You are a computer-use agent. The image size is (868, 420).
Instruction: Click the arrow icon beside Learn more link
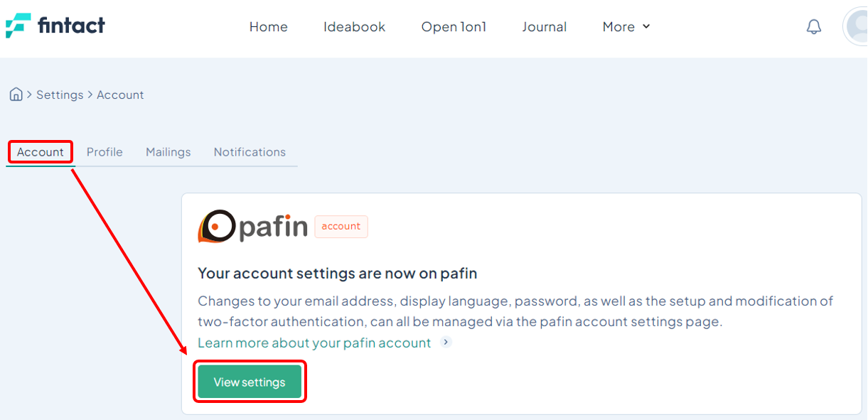point(446,343)
